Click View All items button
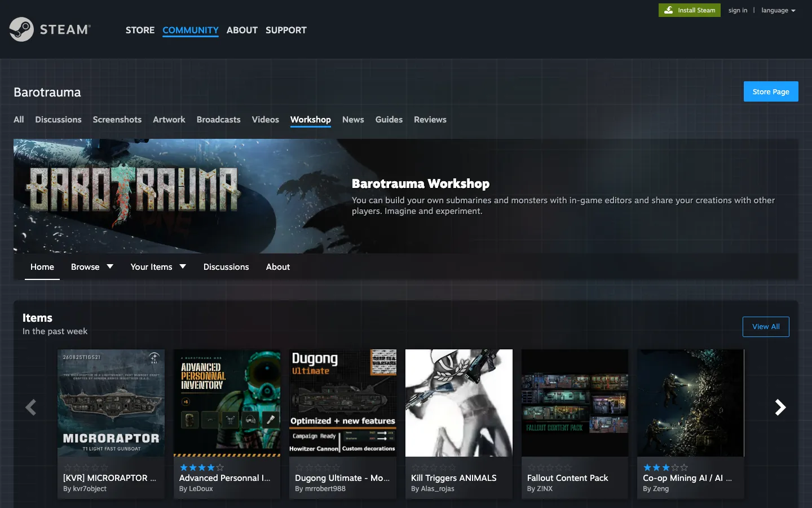 [x=766, y=327]
